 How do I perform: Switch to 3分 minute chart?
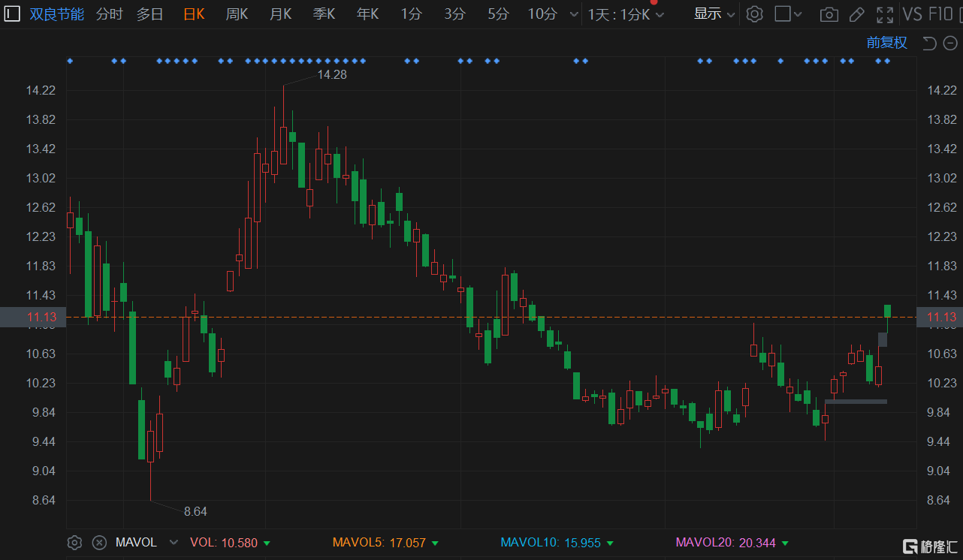point(454,14)
